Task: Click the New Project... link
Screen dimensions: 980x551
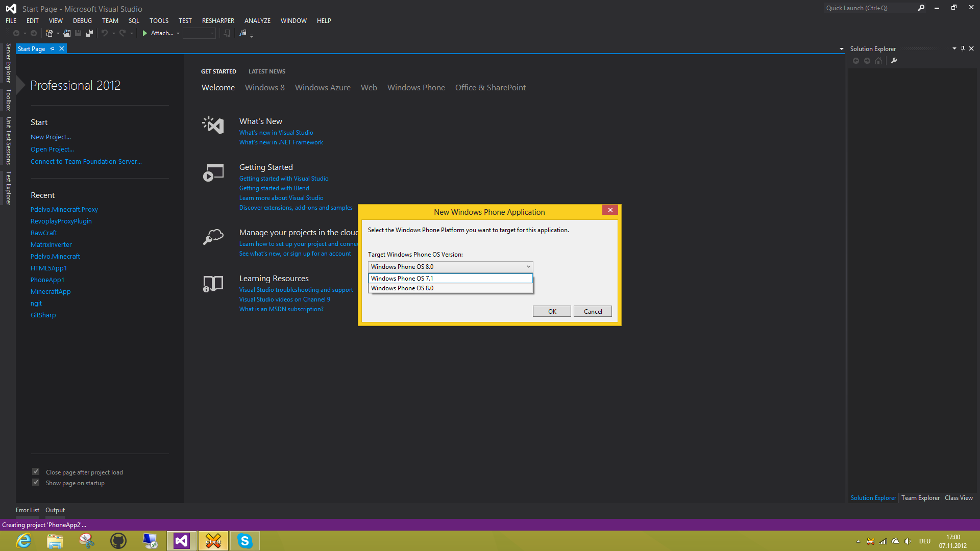Action: click(51, 137)
